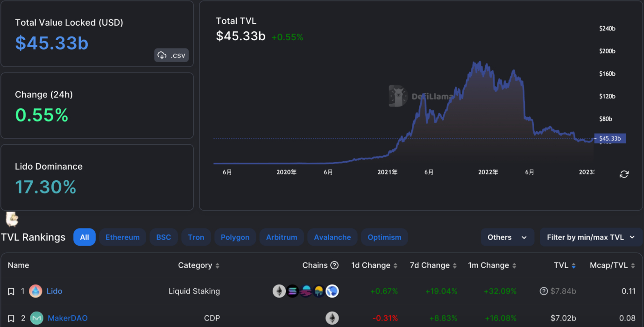Click MakerDAO's +8.83% 7d change
Image resolution: width=644 pixels, height=327 pixels.
coord(443,319)
